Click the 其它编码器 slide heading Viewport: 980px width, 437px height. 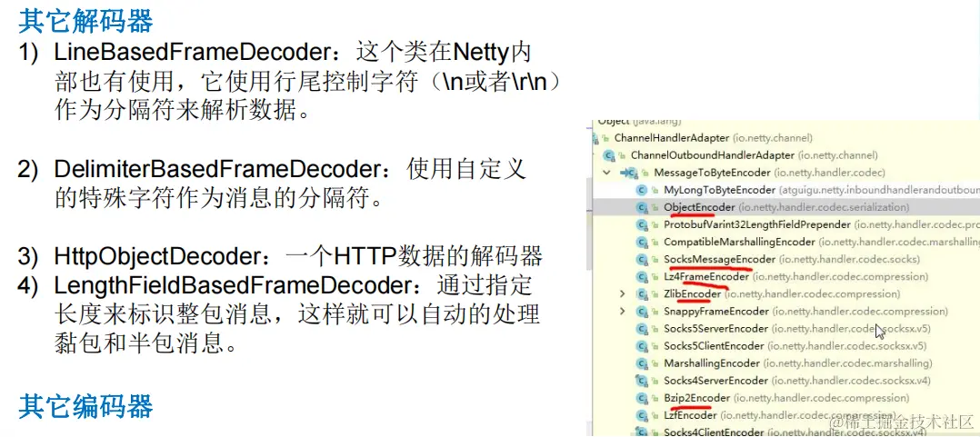click(x=85, y=407)
